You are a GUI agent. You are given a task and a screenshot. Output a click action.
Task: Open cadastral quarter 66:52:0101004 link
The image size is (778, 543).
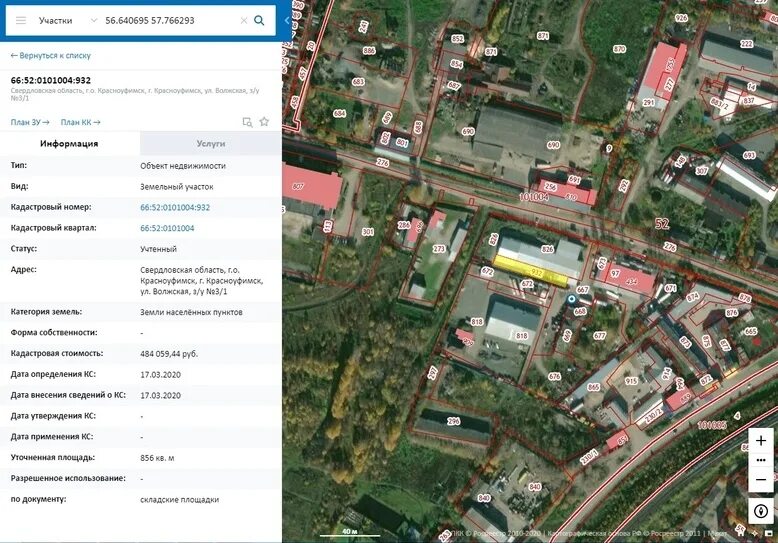(167, 228)
